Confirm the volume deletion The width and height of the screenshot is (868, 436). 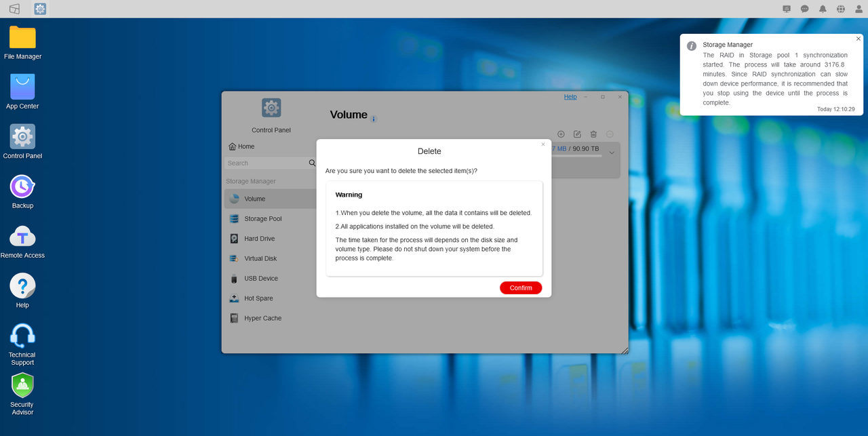[x=521, y=288]
